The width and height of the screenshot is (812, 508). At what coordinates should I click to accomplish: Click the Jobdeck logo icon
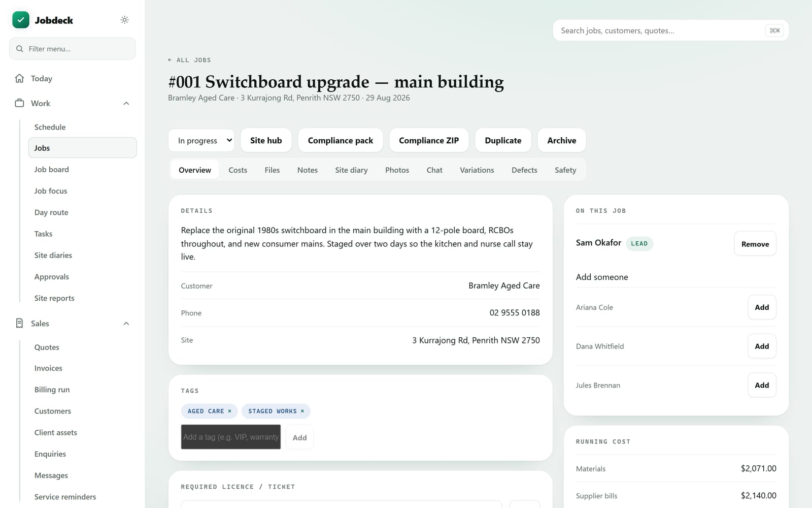coord(21,20)
